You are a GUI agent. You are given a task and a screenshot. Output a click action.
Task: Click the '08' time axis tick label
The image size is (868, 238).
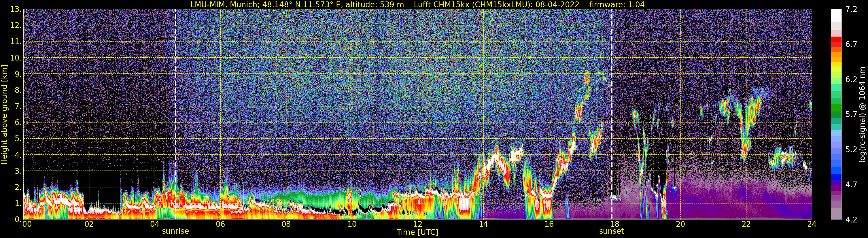[x=286, y=224]
